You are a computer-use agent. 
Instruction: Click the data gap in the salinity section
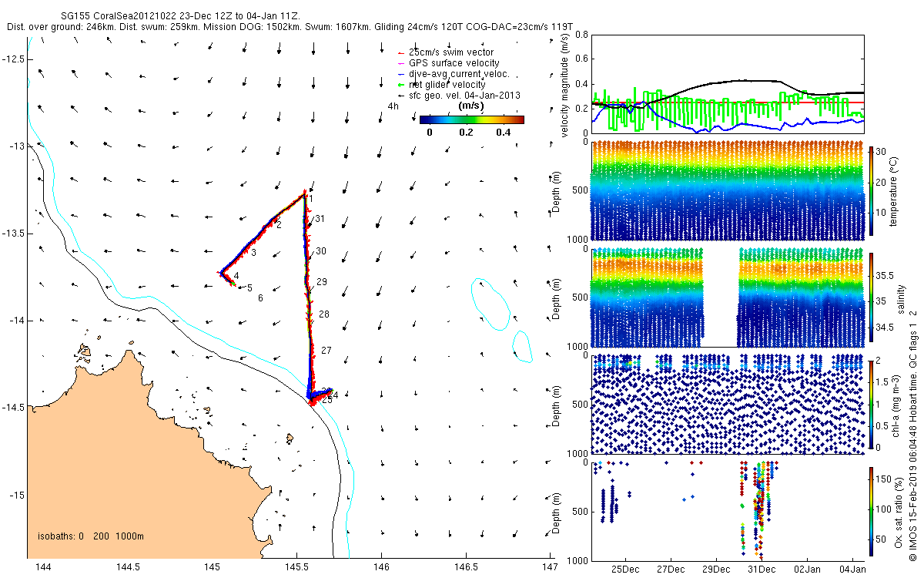[721, 297]
